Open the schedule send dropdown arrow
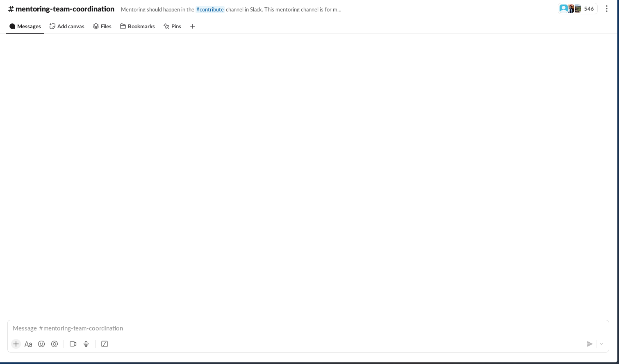This screenshot has height=364, width=619. coord(601,344)
